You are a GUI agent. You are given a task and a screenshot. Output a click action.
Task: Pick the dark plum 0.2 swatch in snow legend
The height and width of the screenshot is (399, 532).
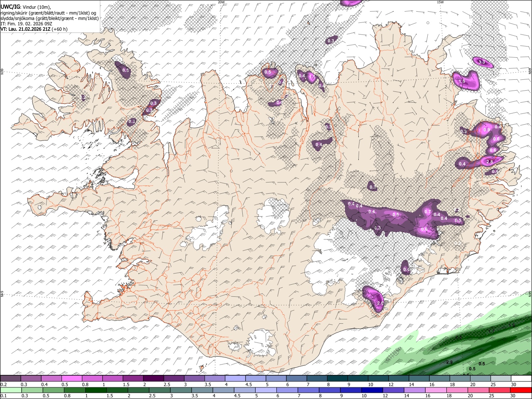click(x=10, y=379)
